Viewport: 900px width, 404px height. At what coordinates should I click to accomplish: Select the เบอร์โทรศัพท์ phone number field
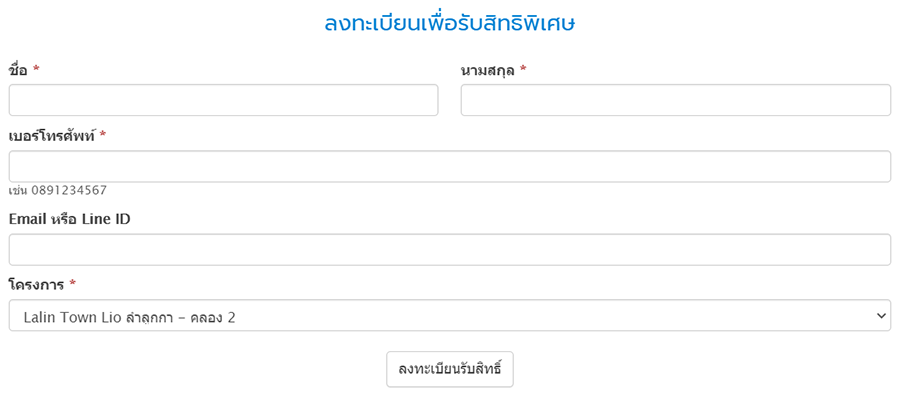point(449,166)
